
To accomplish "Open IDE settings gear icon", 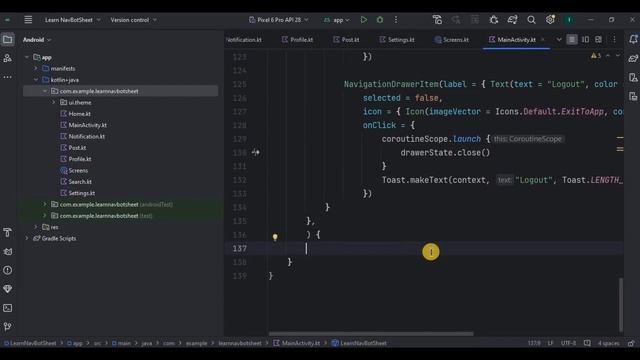I will [550, 20].
